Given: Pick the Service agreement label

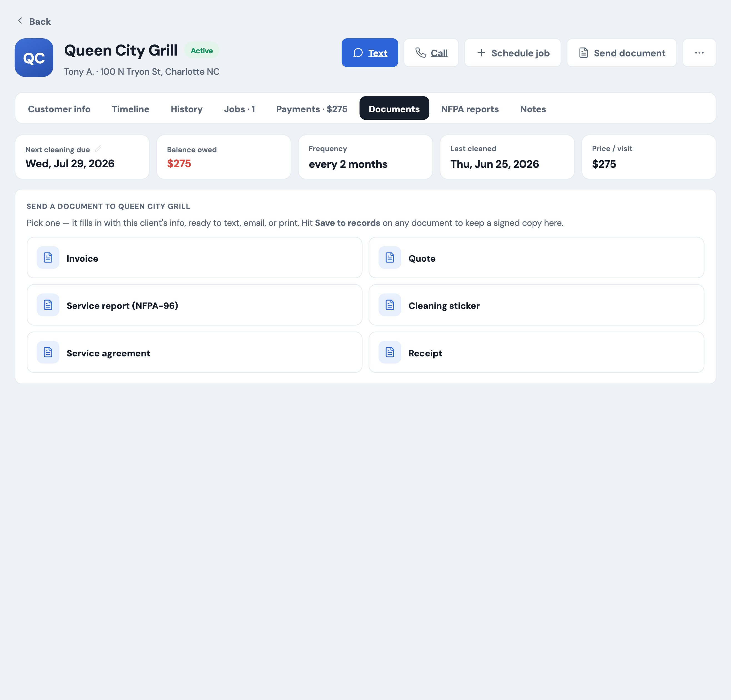Looking at the screenshot, I should [108, 353].
